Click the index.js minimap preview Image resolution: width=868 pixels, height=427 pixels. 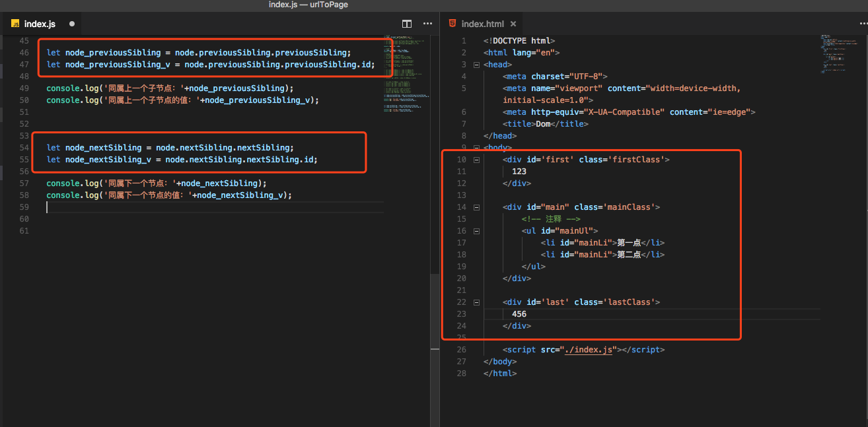click(x=406, y=73)
